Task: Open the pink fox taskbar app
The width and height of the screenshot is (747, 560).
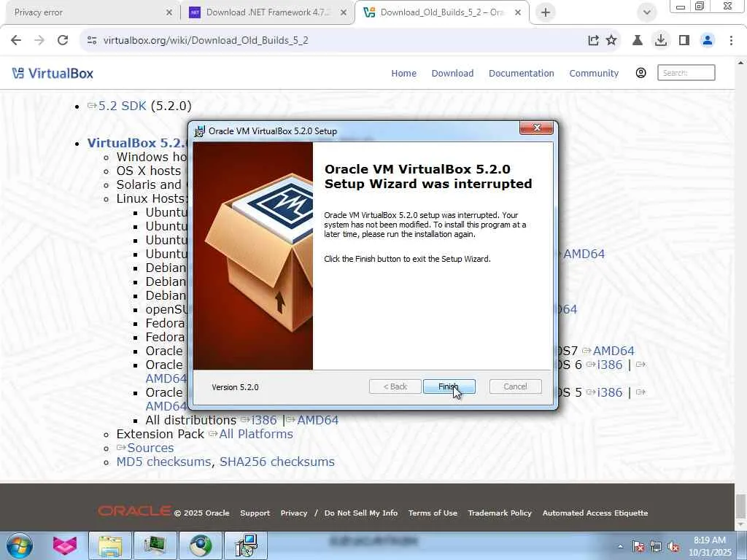Action: click(65, 545)
